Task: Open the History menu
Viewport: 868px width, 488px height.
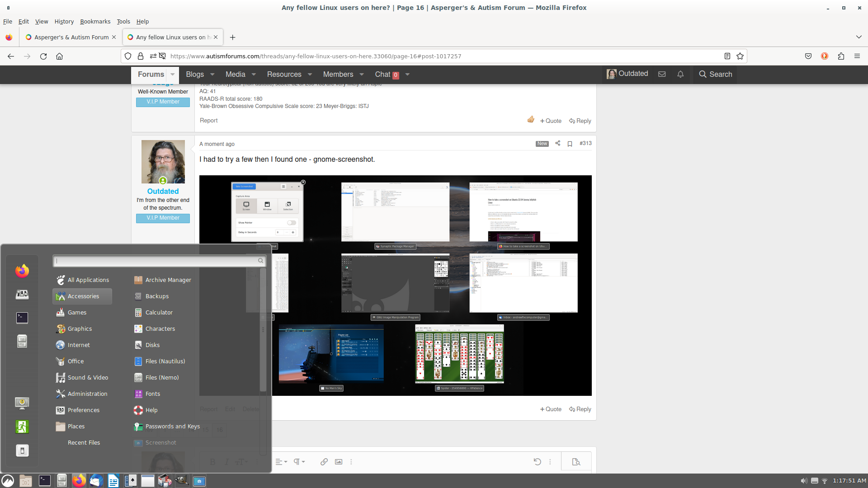Action: coord(64,21)
